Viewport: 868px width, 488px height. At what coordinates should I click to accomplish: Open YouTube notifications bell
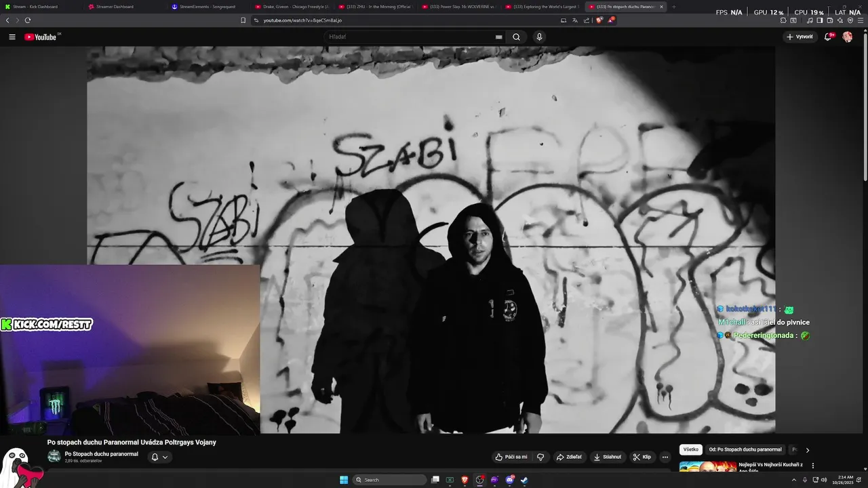(x=828, y=37)
